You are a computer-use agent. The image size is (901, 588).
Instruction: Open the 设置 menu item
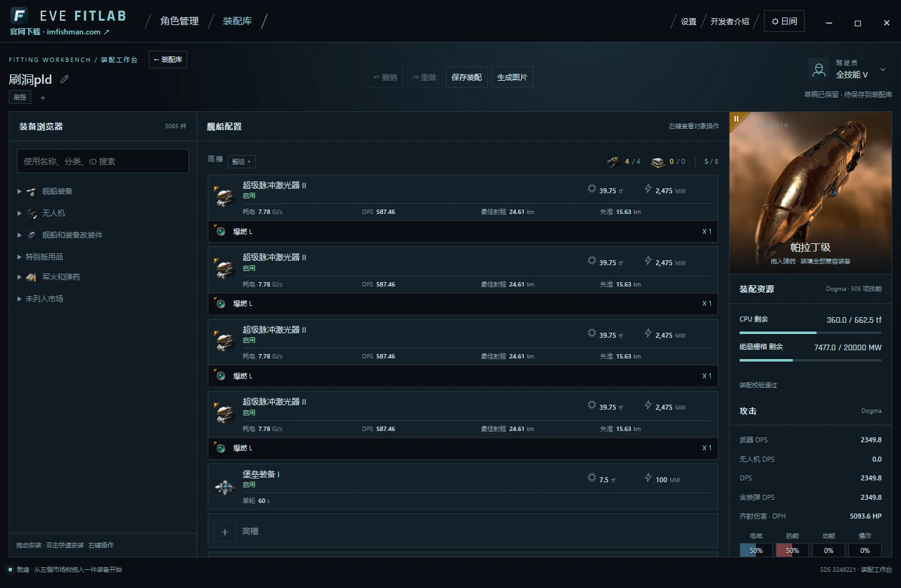tap(688, 21)
